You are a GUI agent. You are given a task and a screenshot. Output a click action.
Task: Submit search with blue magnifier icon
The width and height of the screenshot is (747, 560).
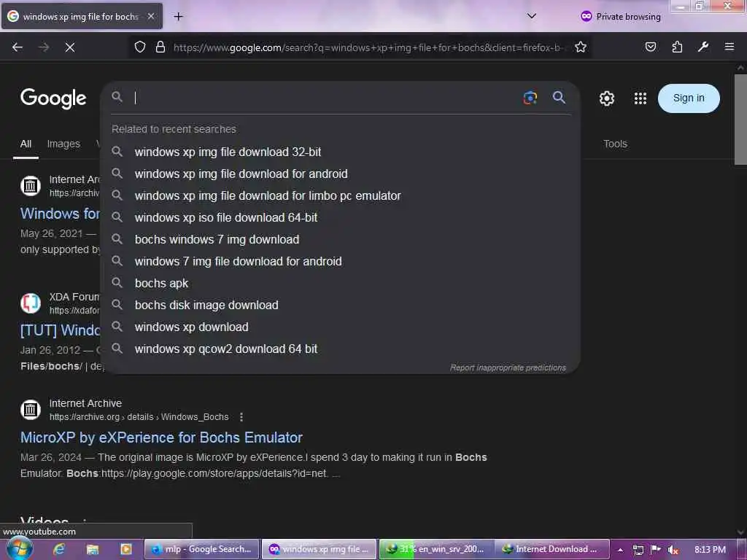[x=559, y=98]
